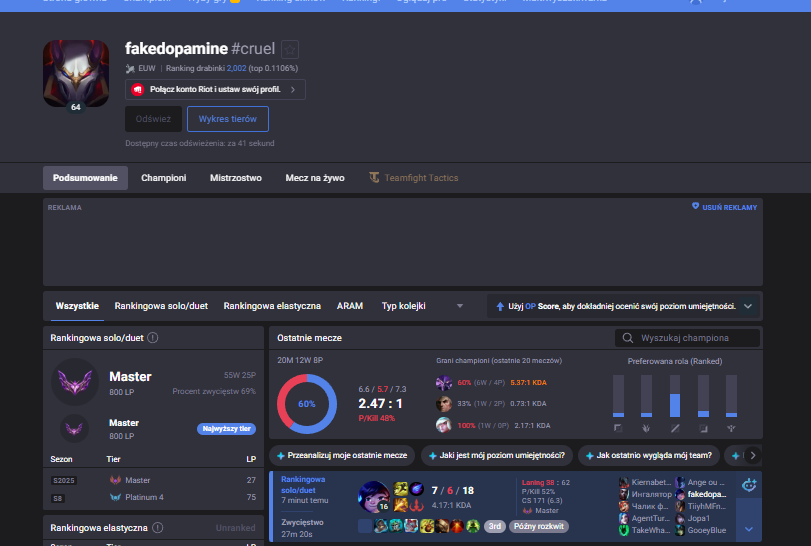The image size is (811, 546).
Task: Click the Późny rozkwit badge
Action: pyautogui.click(x=538, y=526)
